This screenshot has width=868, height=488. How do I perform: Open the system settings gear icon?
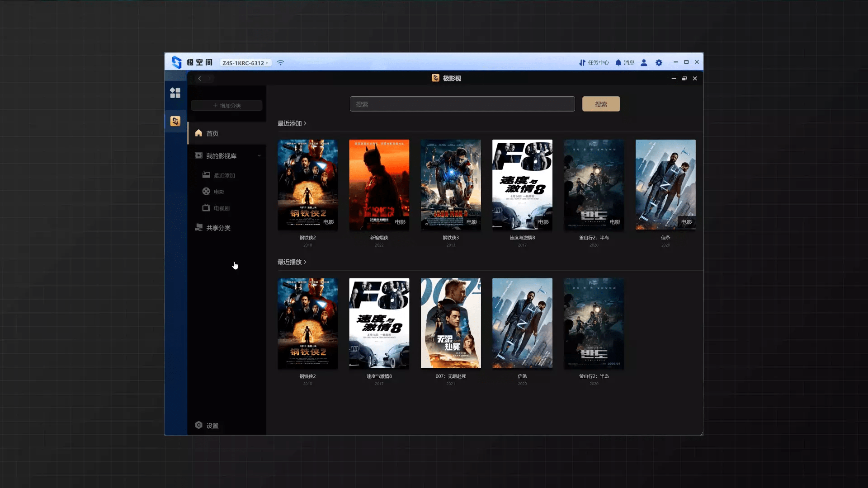click(x=659, y=63)
